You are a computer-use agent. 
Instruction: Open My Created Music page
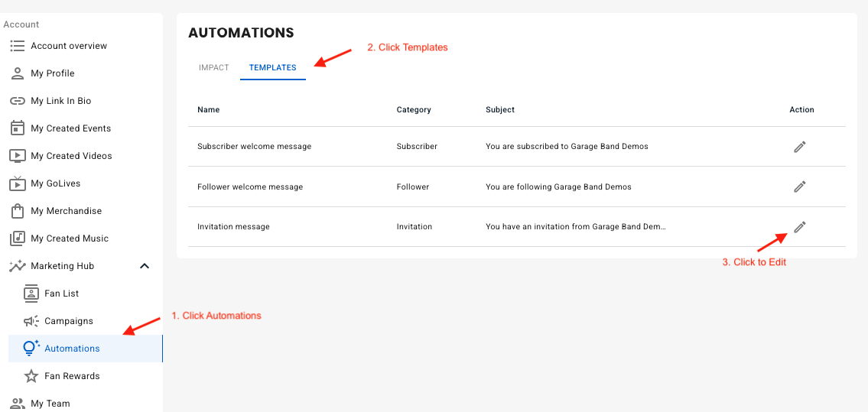click(70, 238)
